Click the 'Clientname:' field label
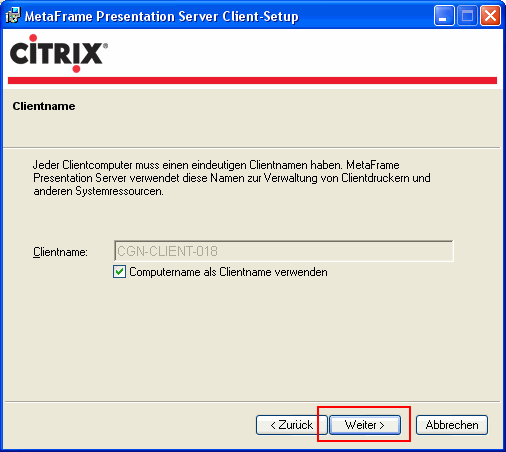The width and height of the screenshot is (506, 452). 60,252
